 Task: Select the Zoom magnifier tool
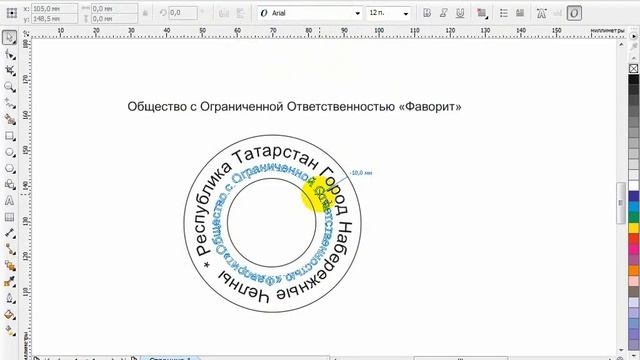(x=9, y=87)
